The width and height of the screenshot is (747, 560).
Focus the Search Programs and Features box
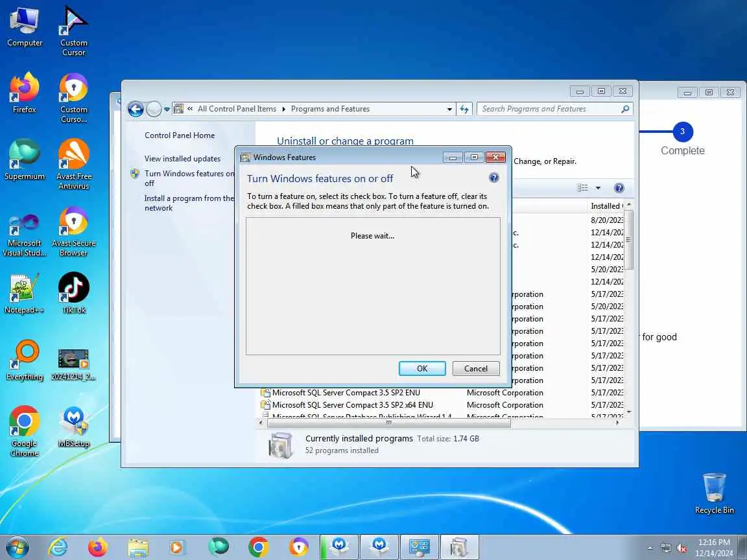click(x=555, y=109)
